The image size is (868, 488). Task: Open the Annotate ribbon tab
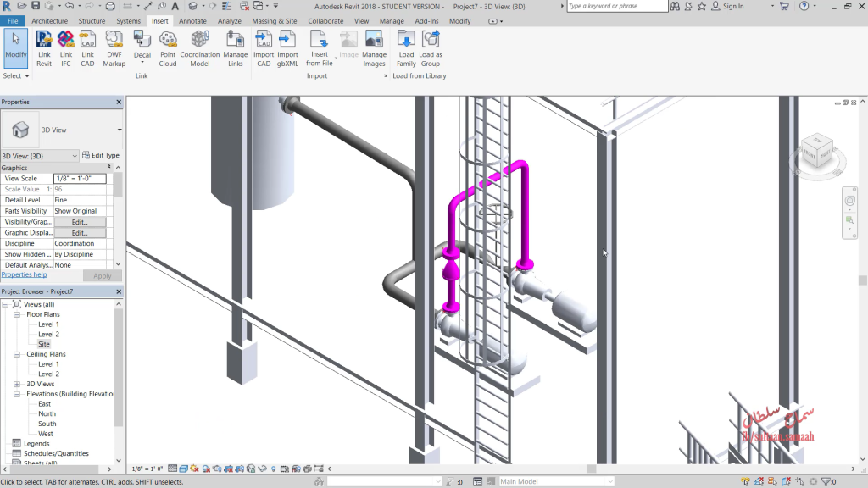[x=192, y=21]
